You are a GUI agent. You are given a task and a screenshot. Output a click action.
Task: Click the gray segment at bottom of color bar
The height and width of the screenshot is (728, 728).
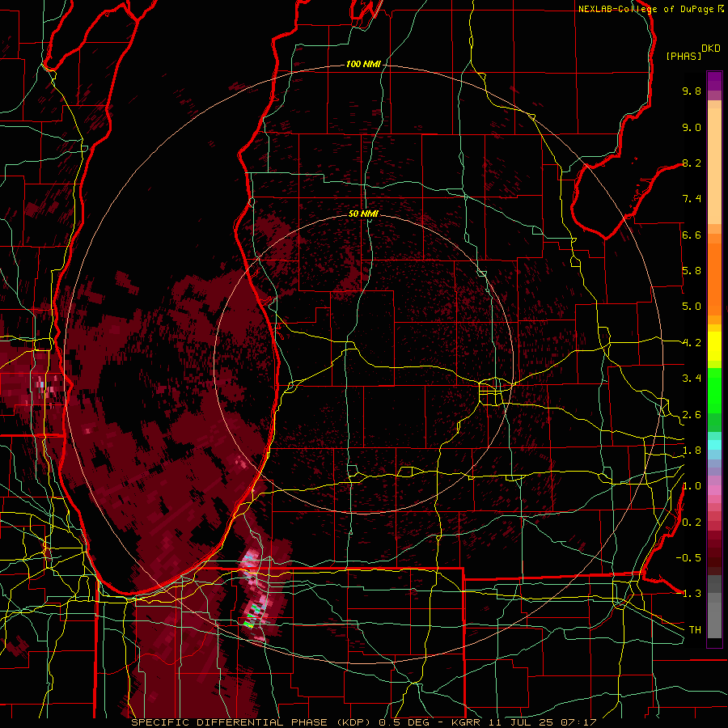pyautogui.click(x=714, y=617)
